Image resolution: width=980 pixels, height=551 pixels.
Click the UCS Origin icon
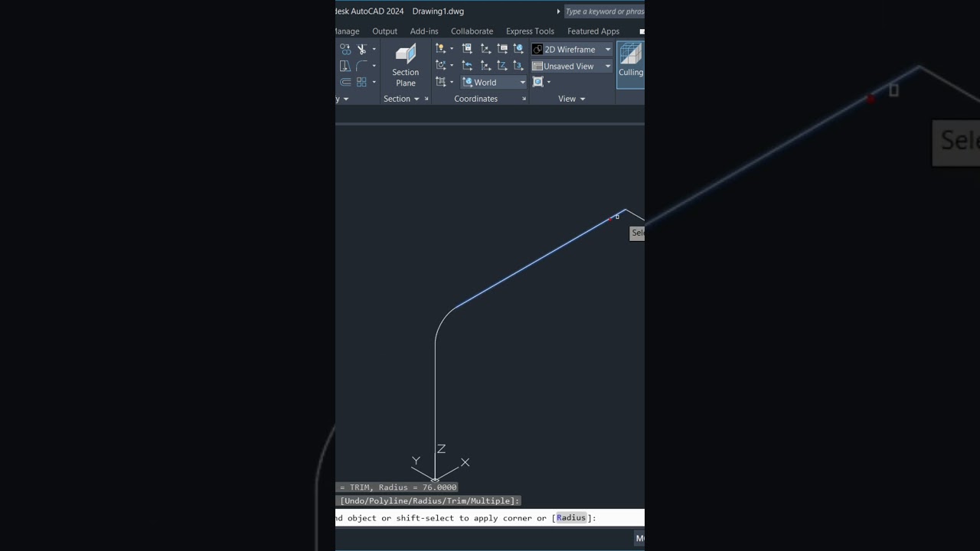pos(485,48)
